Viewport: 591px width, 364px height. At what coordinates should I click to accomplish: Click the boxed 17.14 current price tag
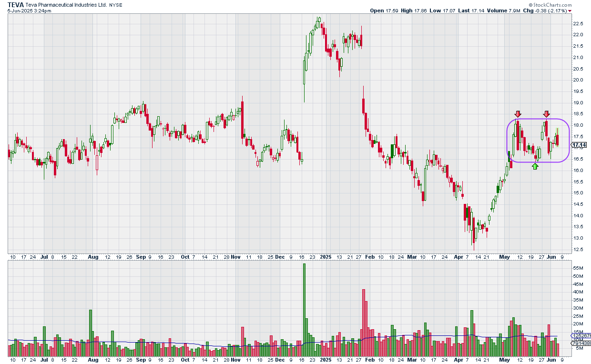tap(579, 145)
